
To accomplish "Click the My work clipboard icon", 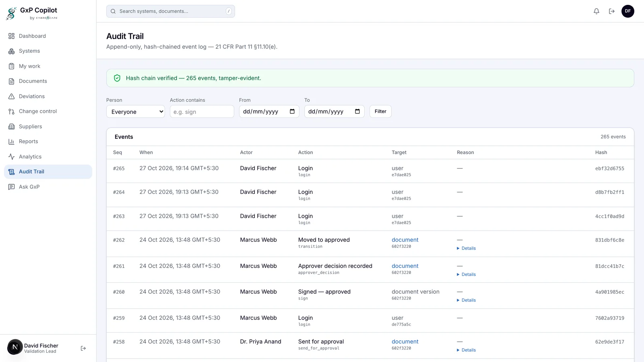I will pyautogui.click(x=11, y=66).
